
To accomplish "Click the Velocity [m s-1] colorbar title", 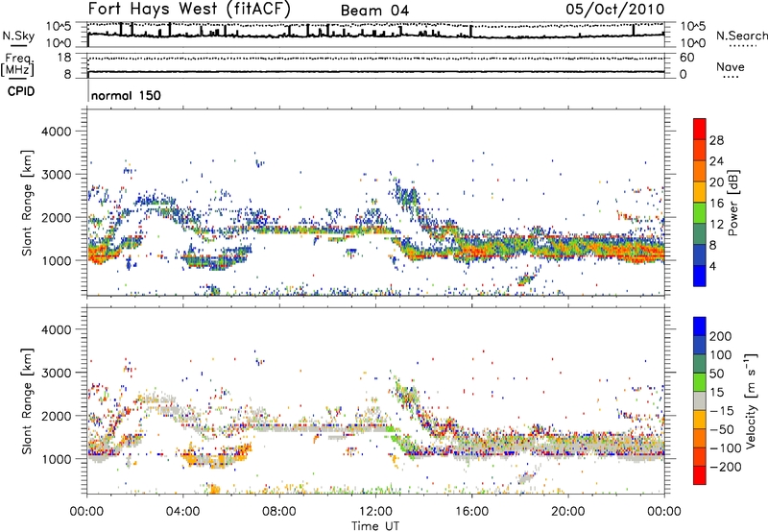I will click(x=750, y=401).
